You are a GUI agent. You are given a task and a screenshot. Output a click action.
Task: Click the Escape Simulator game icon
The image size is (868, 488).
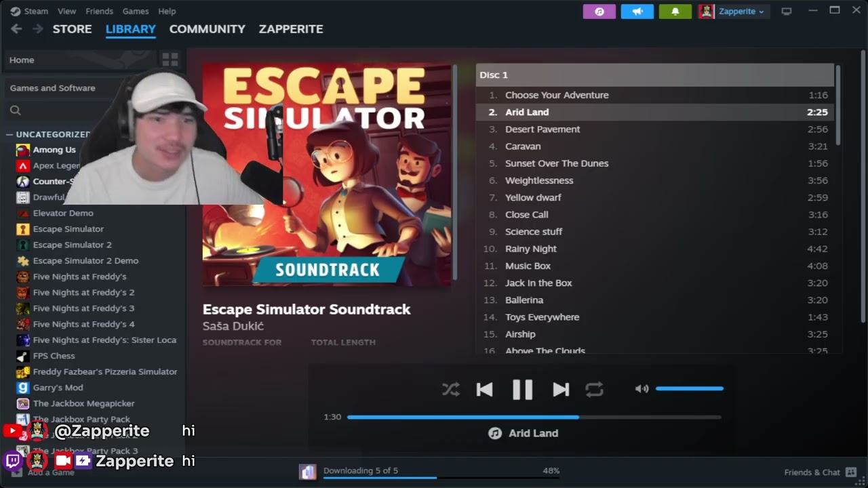23,229
